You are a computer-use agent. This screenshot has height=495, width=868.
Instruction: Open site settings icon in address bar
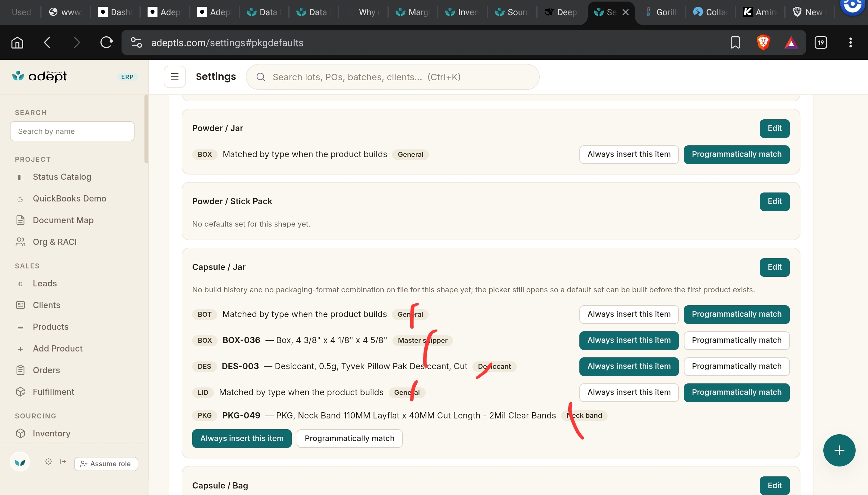136,42
